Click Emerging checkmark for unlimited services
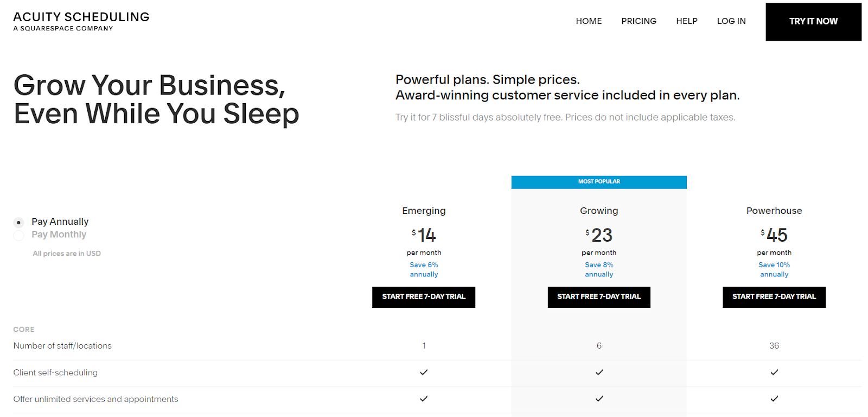 click(x=424, y=399)
